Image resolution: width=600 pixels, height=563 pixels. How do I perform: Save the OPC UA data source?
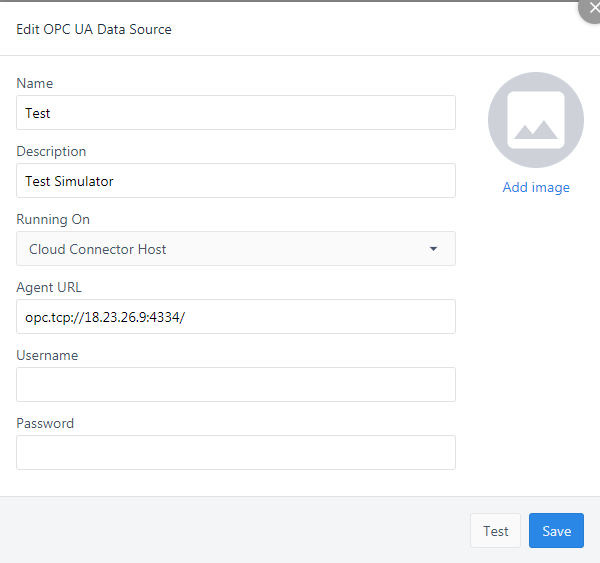coord(555,531)
